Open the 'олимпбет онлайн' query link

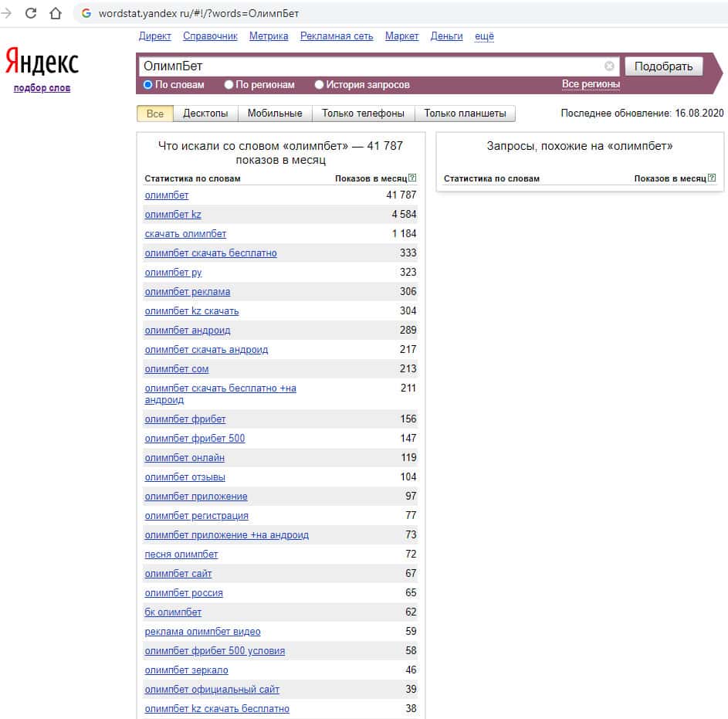click(185, 458)
